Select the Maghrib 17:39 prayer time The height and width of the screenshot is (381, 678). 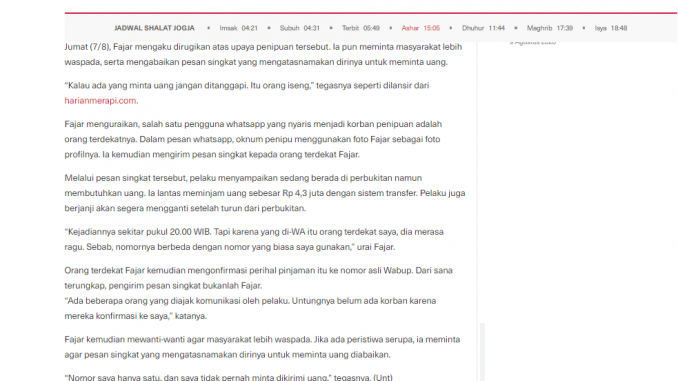click(550, 28)
